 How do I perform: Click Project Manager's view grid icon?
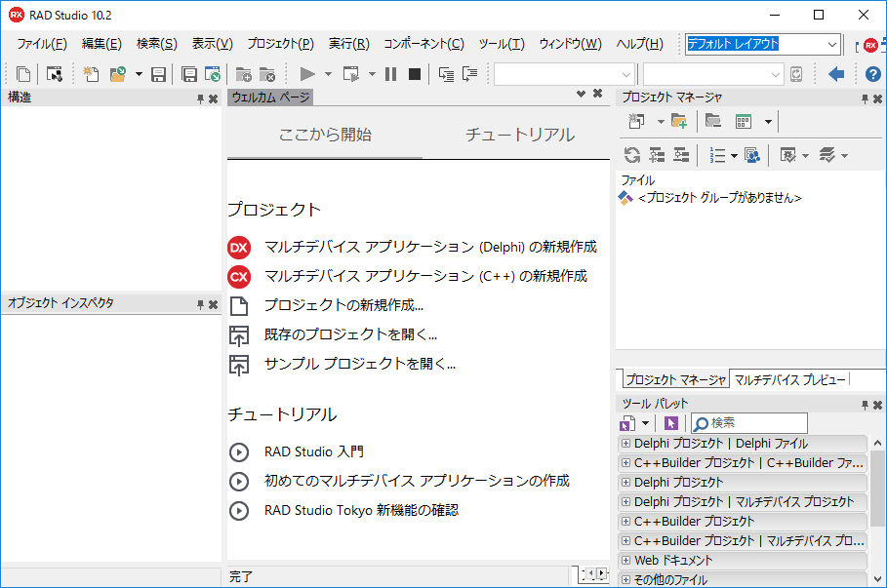[x=744, y=121]
